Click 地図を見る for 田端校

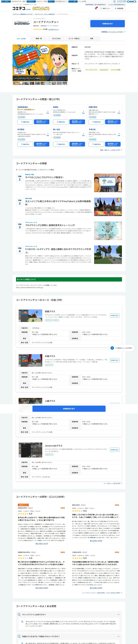coord(61,122)
